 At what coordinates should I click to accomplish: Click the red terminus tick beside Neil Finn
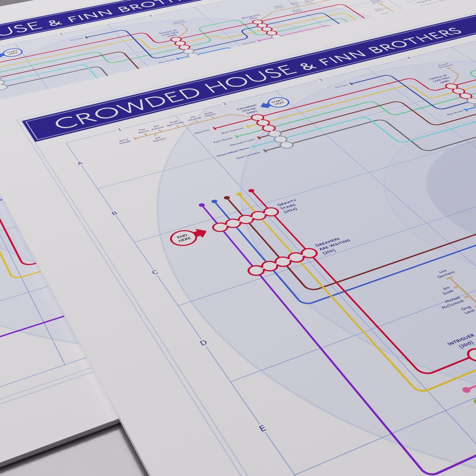(215, 128)
